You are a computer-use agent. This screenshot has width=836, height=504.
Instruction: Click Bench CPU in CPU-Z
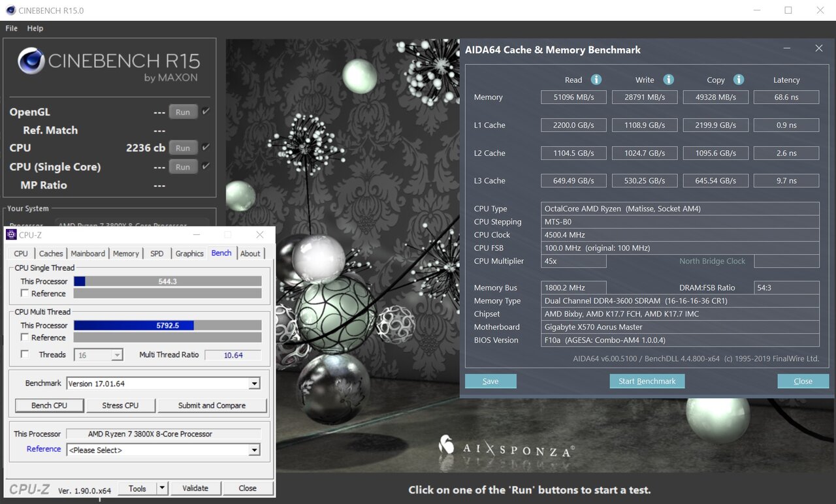(50, 405)
